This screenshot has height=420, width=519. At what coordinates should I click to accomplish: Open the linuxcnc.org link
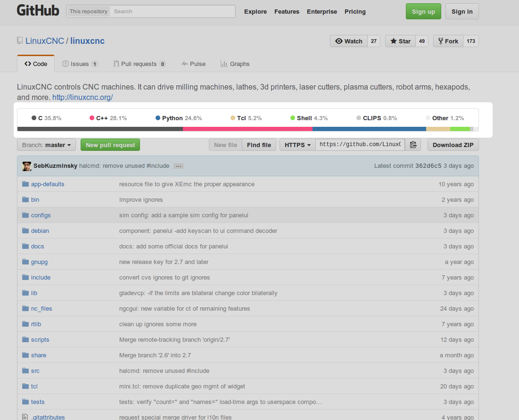[83, 97]
